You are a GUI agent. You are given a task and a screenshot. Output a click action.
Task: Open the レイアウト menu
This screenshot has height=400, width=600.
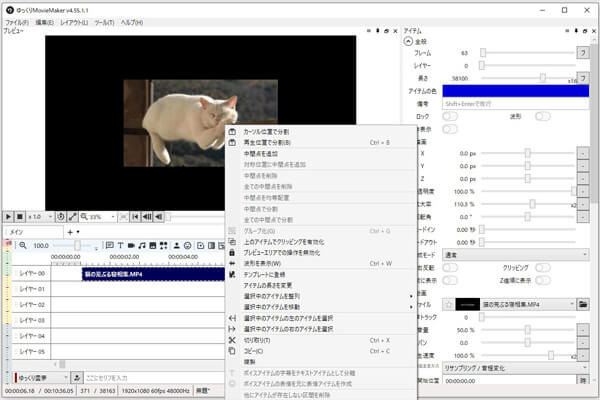click(74, 23)
